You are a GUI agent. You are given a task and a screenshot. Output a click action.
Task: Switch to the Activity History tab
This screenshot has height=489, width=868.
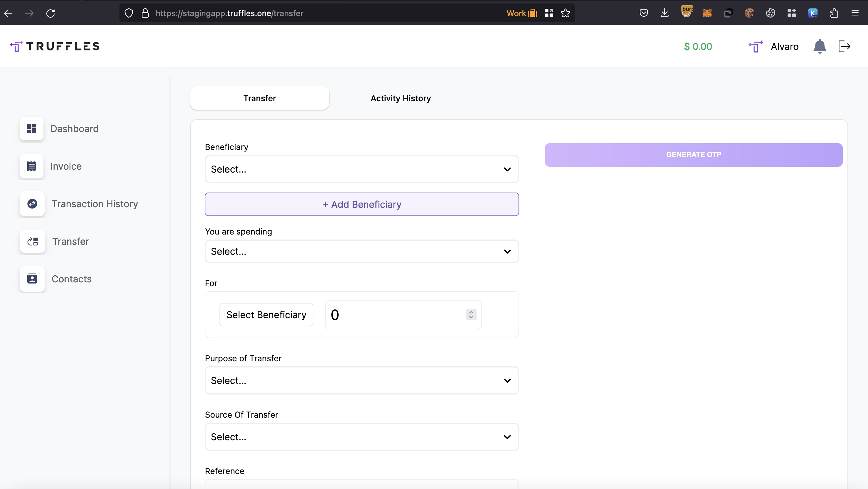pyautogui.click(x=401, y=98)
